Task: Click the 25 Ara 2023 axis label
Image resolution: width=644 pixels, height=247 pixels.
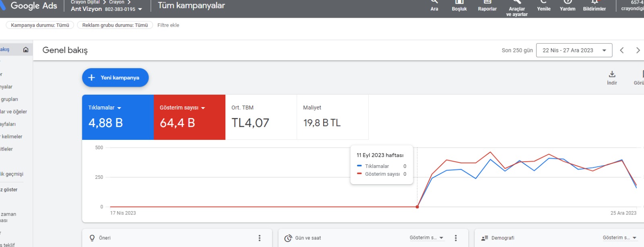Action: tap(623, 213)
